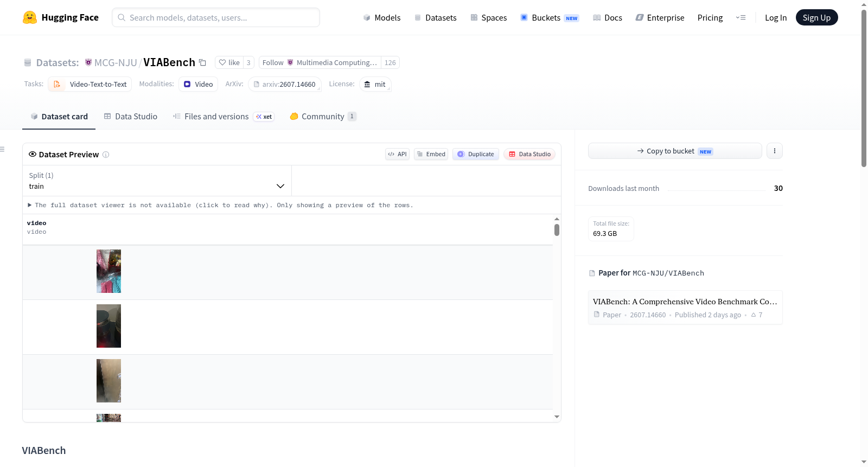The width and height of the screenshot is (868, 467).
Task: Click the 30 downloads last month value
Action: click(x=778, y=188)
